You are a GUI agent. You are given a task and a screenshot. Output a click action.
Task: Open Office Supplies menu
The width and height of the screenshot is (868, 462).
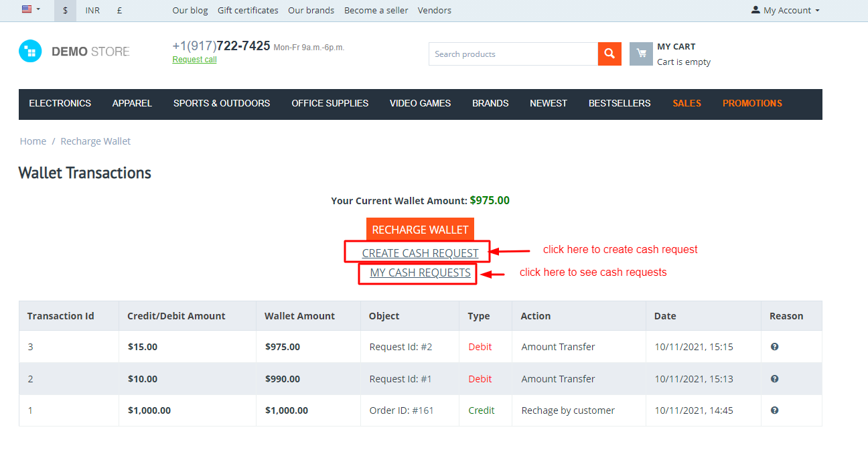[330, 103]
